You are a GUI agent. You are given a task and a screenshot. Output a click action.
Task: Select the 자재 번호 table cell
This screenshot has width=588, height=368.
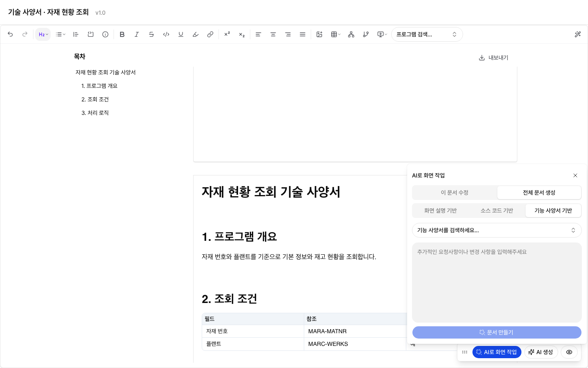tap(253, 331)
